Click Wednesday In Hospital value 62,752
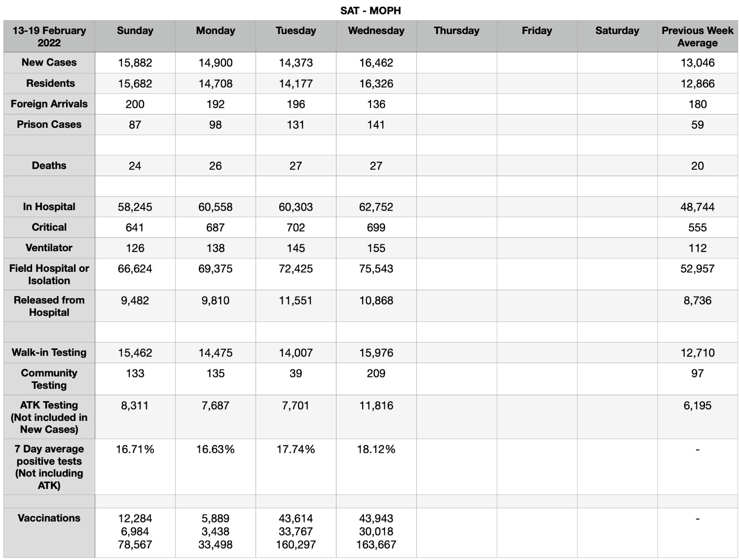 point(376,207)
